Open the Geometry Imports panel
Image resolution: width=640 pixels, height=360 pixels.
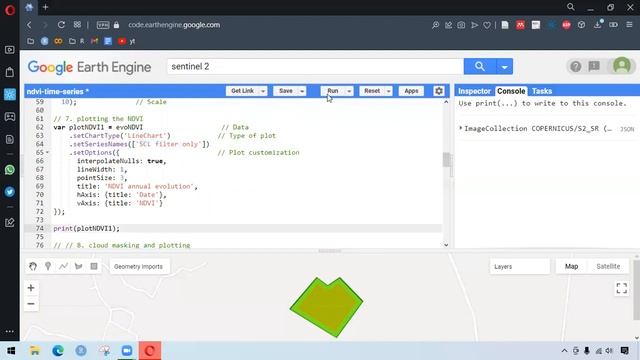[138, 267]
